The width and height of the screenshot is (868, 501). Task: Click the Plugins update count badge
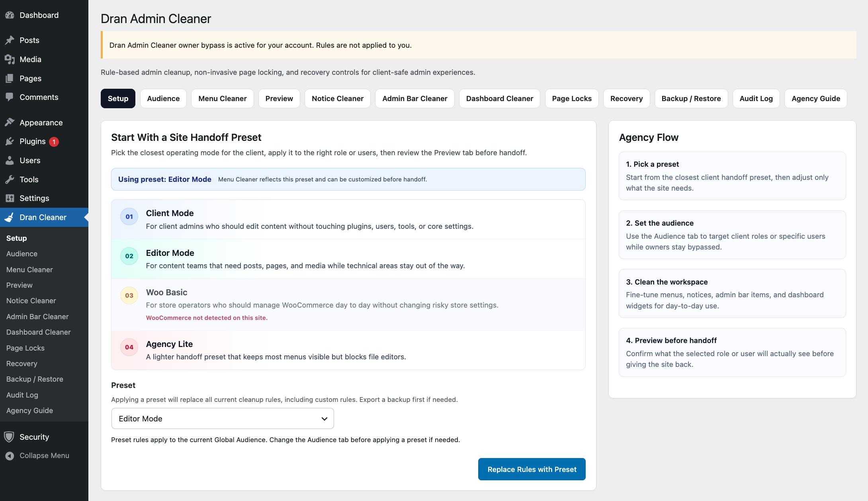[54, 142]
